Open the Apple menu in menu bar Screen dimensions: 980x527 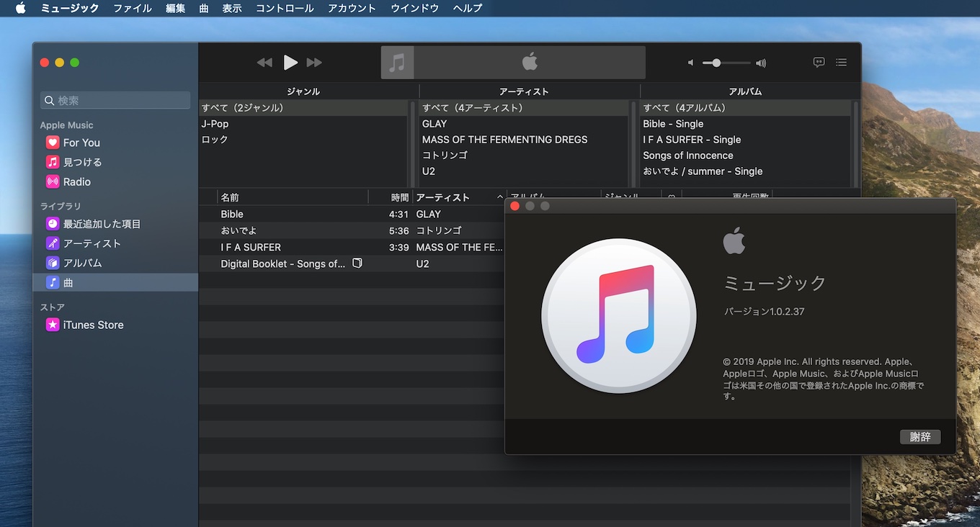coord(20,8)
